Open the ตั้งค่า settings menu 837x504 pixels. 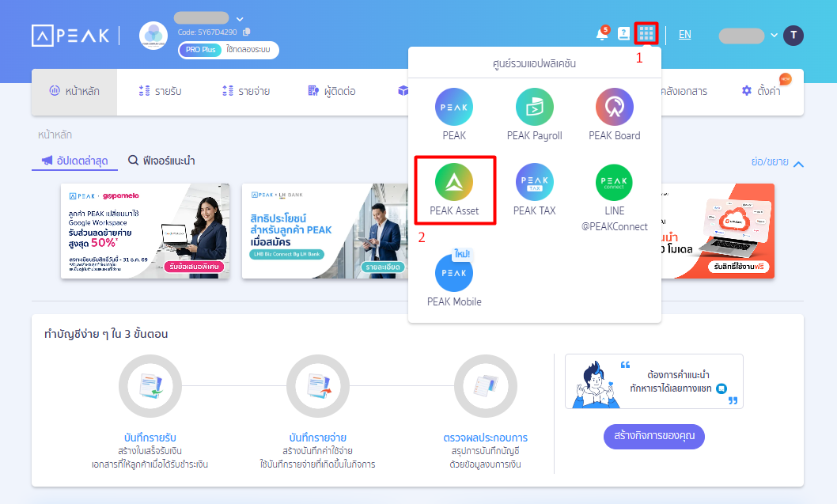click(762, 91)
